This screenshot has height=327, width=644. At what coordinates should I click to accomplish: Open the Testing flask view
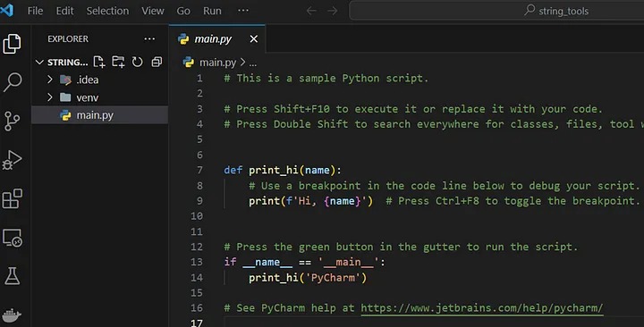click(x=12, y=276)
